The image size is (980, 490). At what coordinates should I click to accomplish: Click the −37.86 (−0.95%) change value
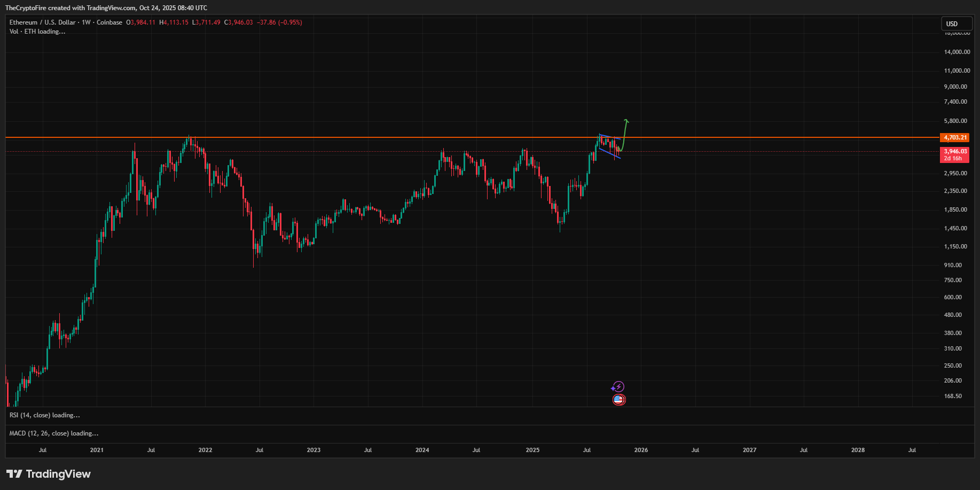[x=279, y=22]
